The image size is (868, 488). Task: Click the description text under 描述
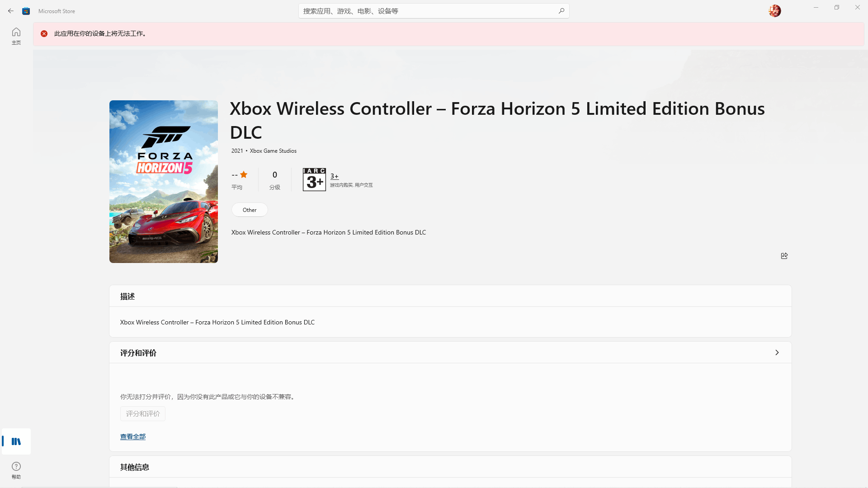click(x=217, y=322)
